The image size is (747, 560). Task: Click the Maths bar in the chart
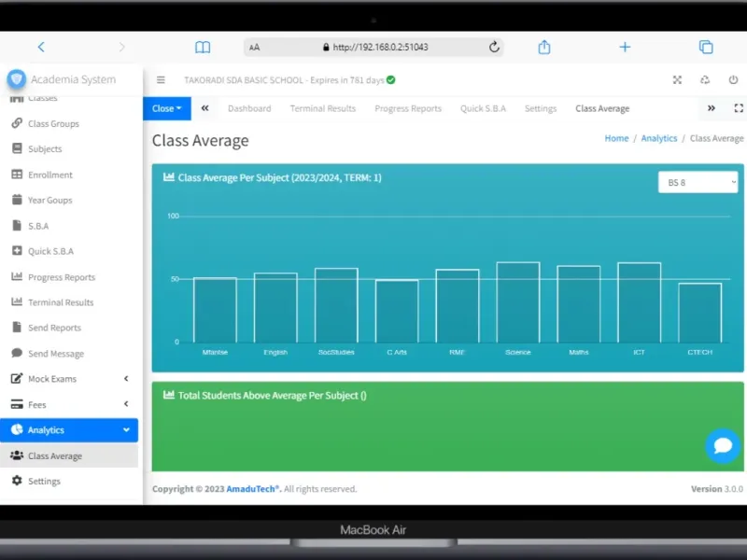578,304
